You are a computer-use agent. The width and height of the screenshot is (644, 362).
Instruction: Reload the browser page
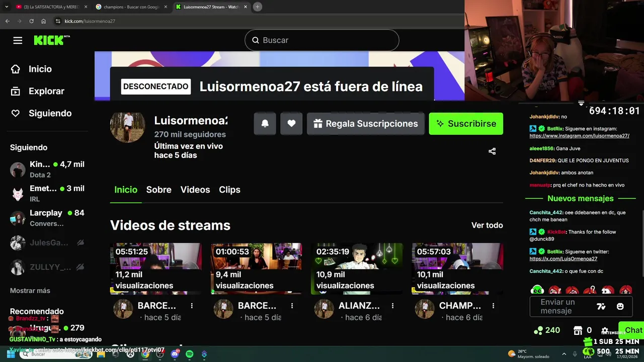31,21
